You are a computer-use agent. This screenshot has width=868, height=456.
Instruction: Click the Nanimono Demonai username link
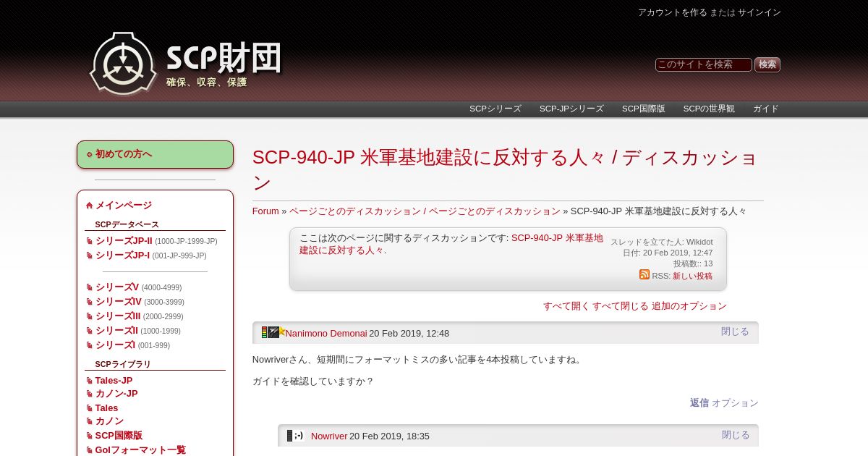pos(326,334)
